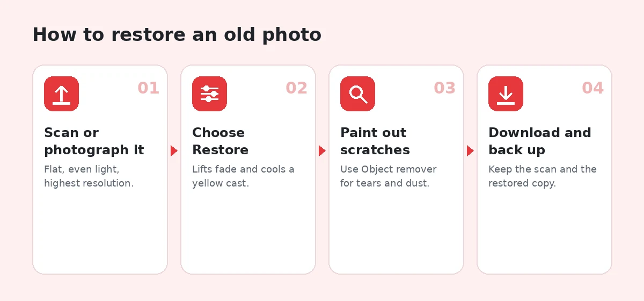The image size is (644, 301).
Task: Select the 'Scan or photograph it' heading
Action: (94, 141)
